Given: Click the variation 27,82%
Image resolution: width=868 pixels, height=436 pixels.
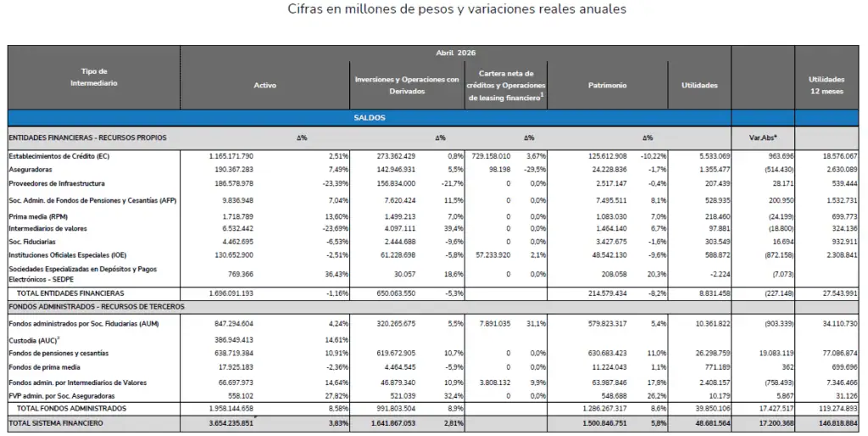Looking at the screenshot, I should point(337,396).
